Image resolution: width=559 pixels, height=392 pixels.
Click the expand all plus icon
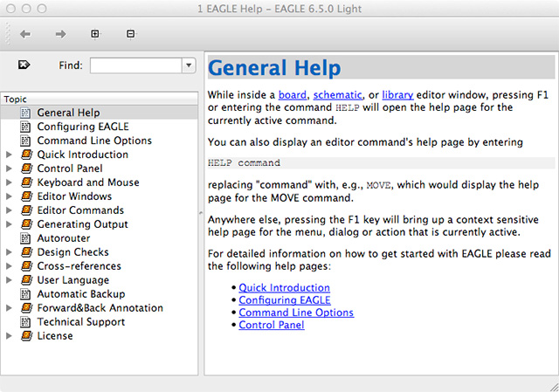(95, 34)
